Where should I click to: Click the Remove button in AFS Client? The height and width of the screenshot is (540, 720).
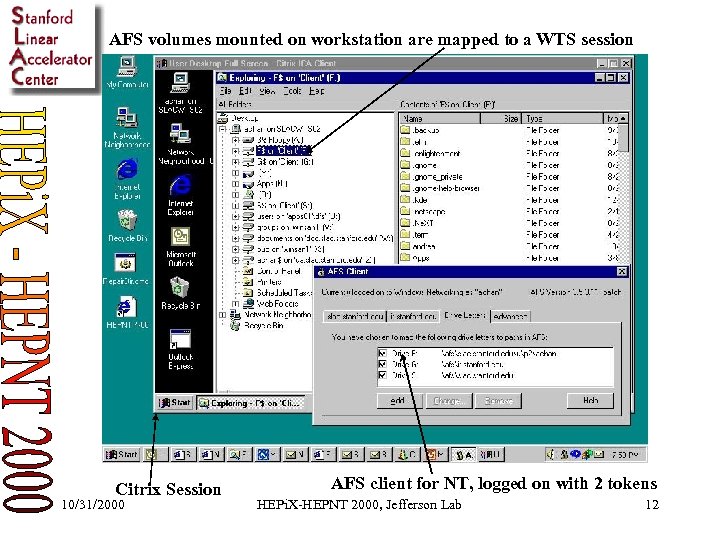pos(498,401)
